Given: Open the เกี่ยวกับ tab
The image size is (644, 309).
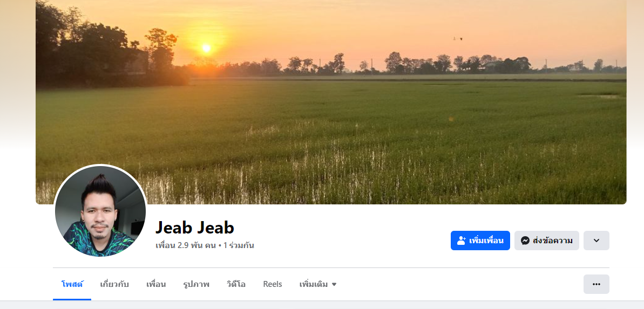Looking at the screenshot, I should coord(114,284).
